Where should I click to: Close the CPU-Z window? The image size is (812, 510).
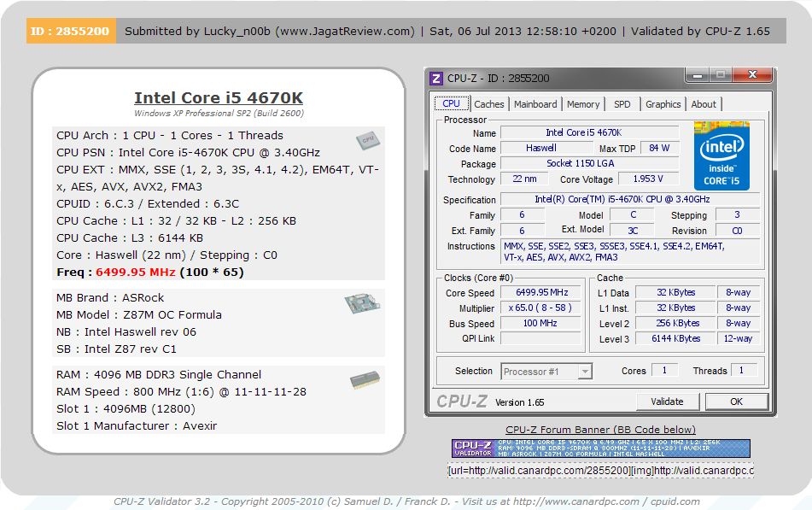tap(753, 76)
